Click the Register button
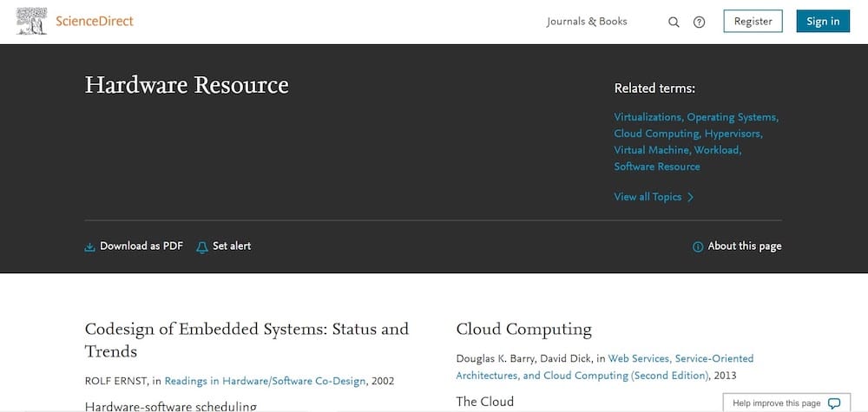 [753, 21]
